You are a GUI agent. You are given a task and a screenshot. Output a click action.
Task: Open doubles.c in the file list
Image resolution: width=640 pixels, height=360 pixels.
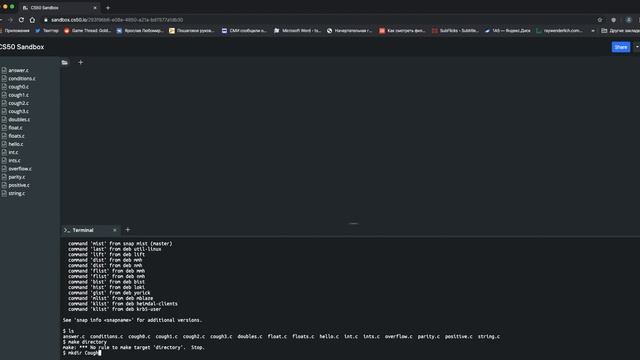click(x=19, y=120)
